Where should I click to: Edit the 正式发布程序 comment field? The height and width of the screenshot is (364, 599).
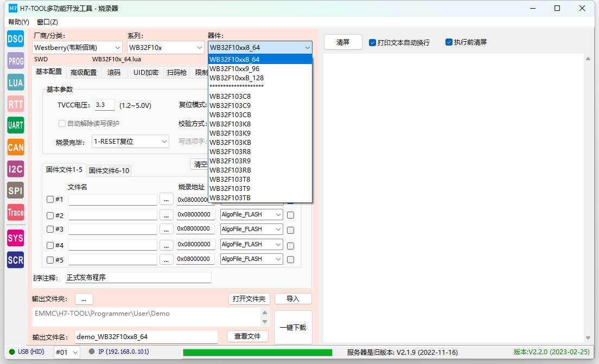tap(138, 278)
